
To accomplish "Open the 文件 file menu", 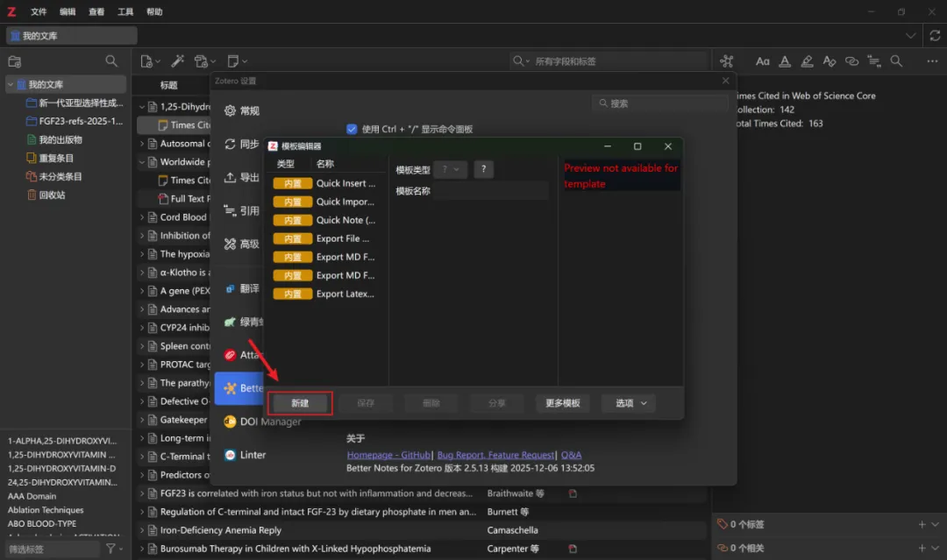I will click(39, 11).
